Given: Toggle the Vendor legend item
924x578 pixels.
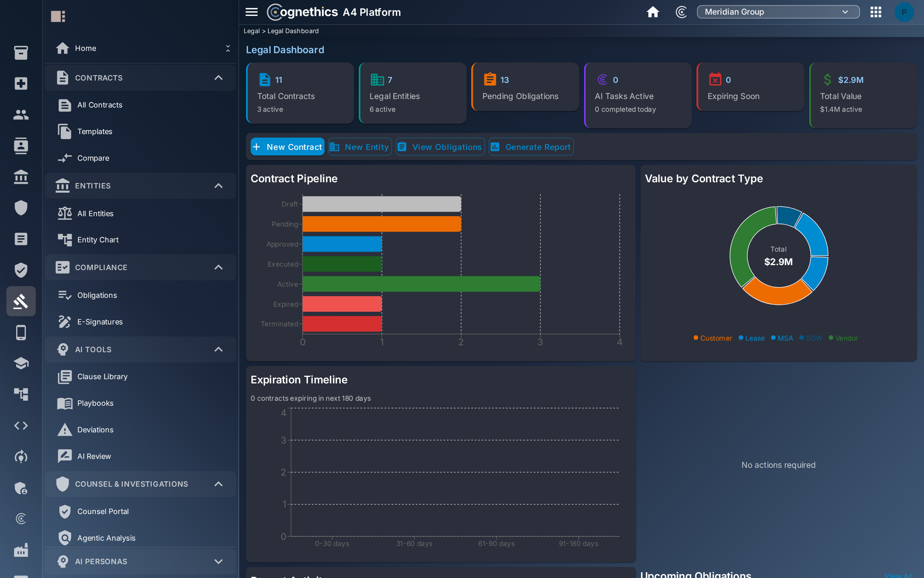Looking at the screenshot, I should (843, 338).
